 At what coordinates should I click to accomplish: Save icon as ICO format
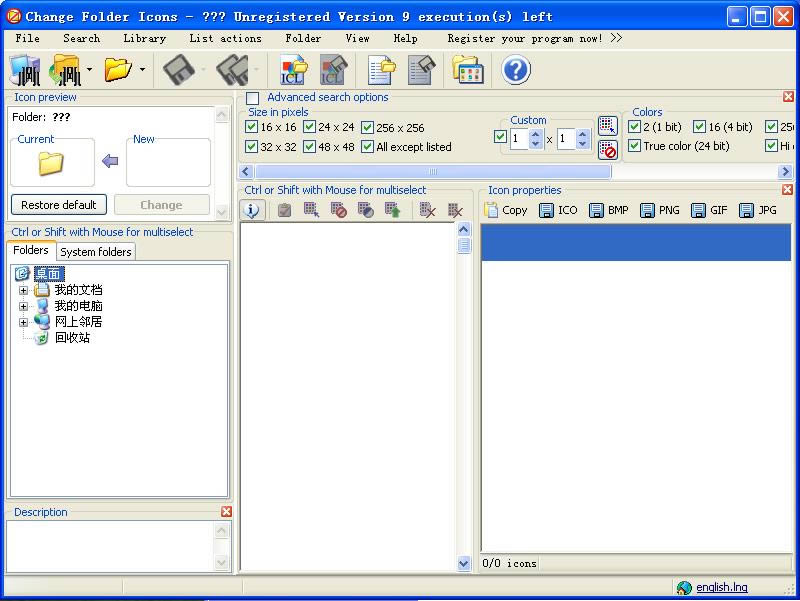pos(558,210)
